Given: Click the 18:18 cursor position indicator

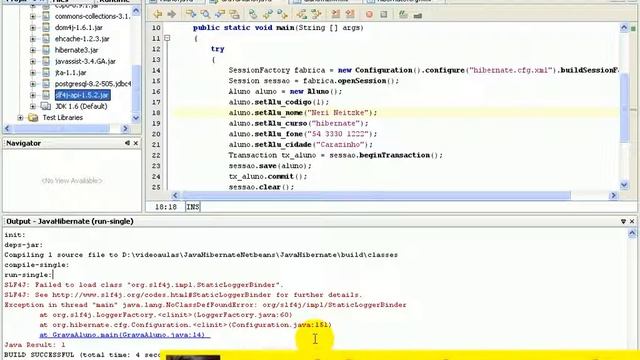Looking at the screenshot, I should 166,207.
